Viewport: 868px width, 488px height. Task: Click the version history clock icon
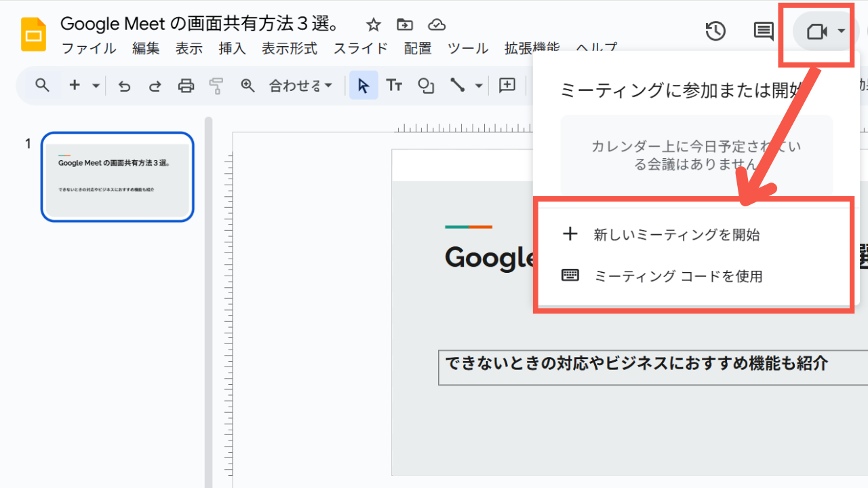[715, 31]
